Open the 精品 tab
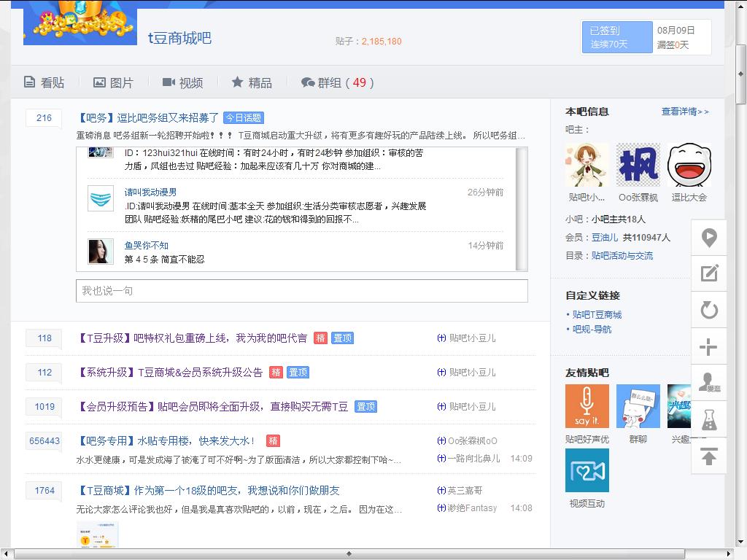This screenshot has height=560, width=747. click(x=252, y=83)
